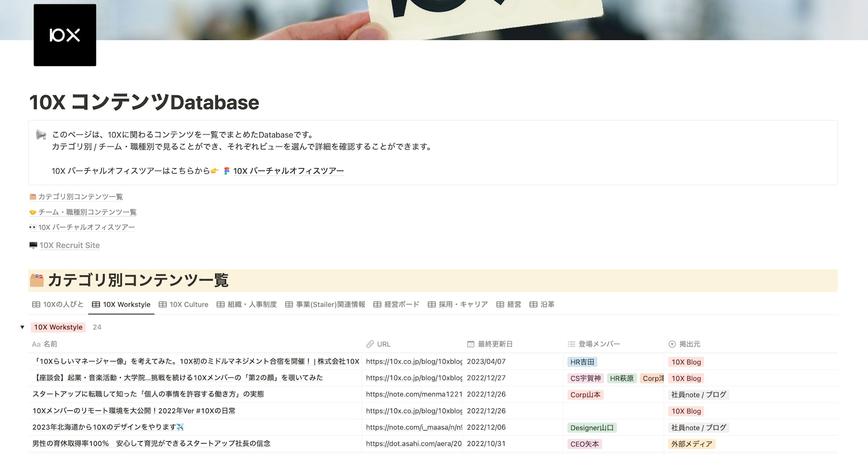Click the table icon of the 10Xの人びと tab

tap(36, 305)
